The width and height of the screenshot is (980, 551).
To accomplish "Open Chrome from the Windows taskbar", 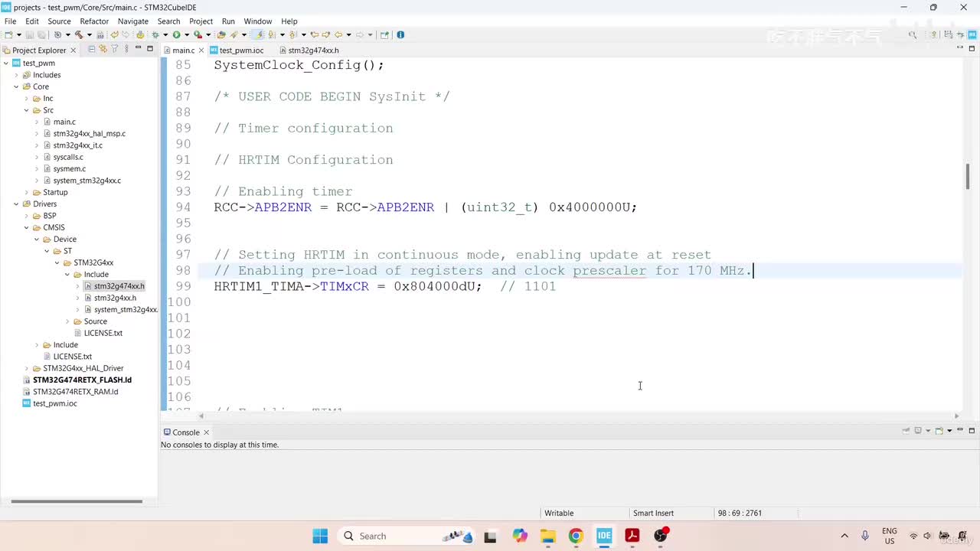I will click(576, 536).
